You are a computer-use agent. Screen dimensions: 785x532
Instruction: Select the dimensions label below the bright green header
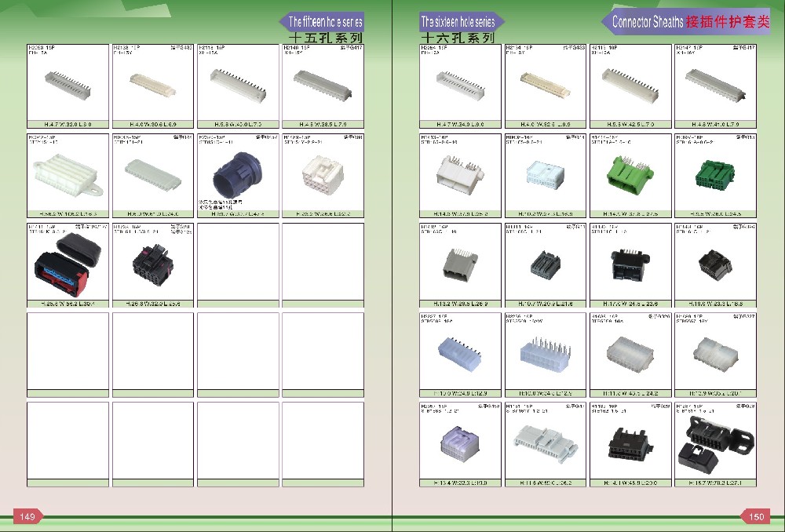[x=630, y=214]
